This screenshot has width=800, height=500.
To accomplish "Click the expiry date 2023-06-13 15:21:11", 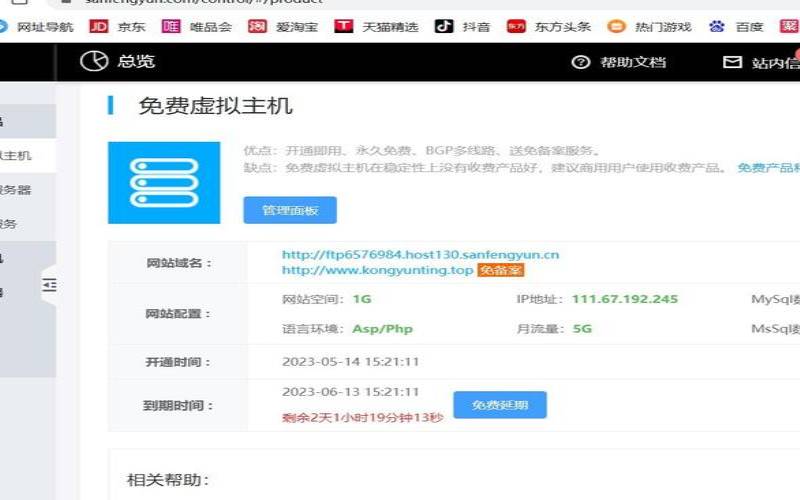I will (351, 392).
